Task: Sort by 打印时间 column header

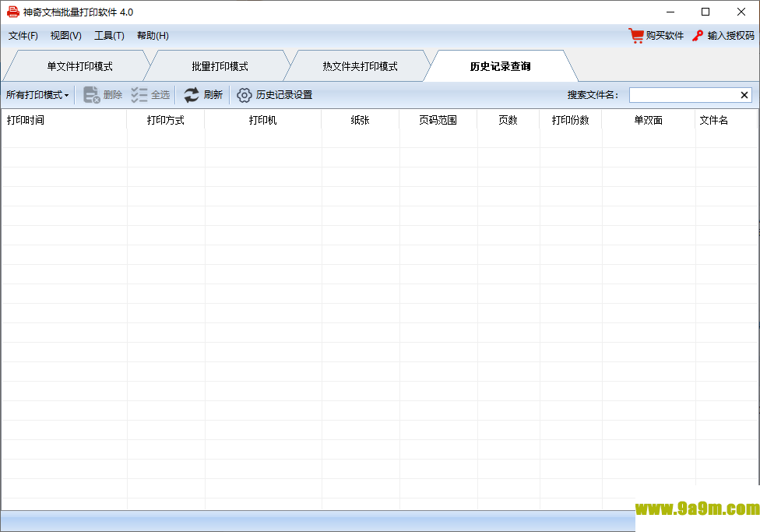Action: point(26,120)
